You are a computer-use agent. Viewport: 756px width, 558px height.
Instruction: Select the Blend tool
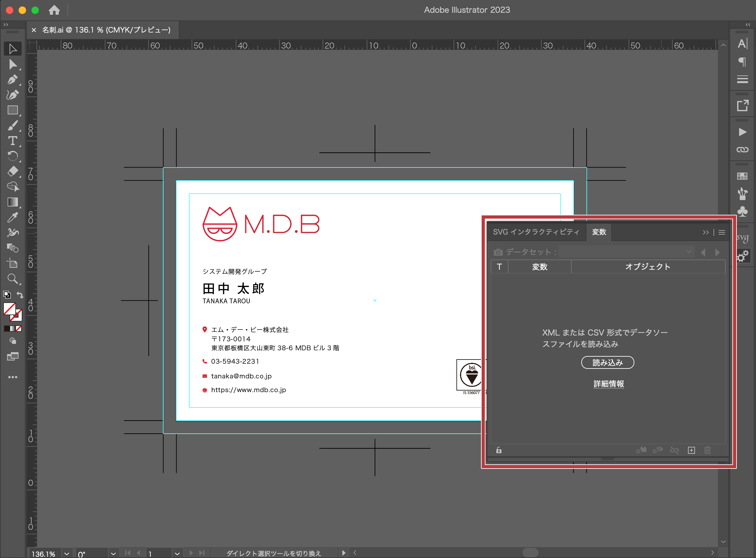click(x=13, y=248)
